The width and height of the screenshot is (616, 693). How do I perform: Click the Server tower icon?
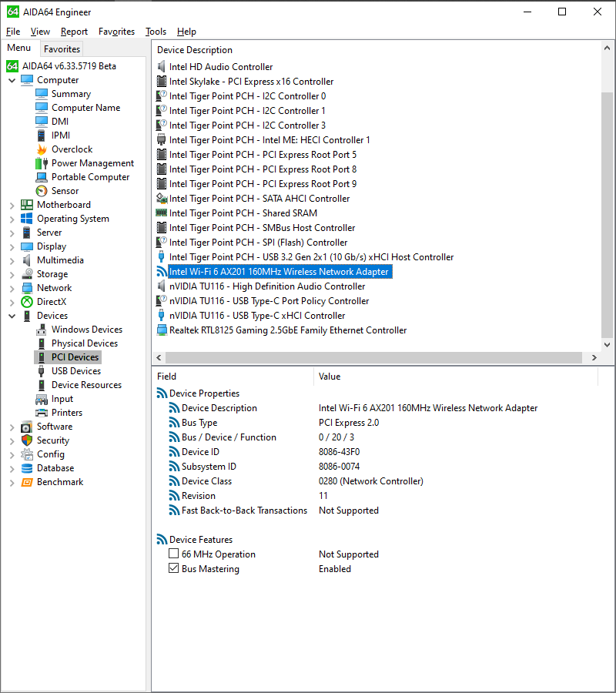click(27, 233)
